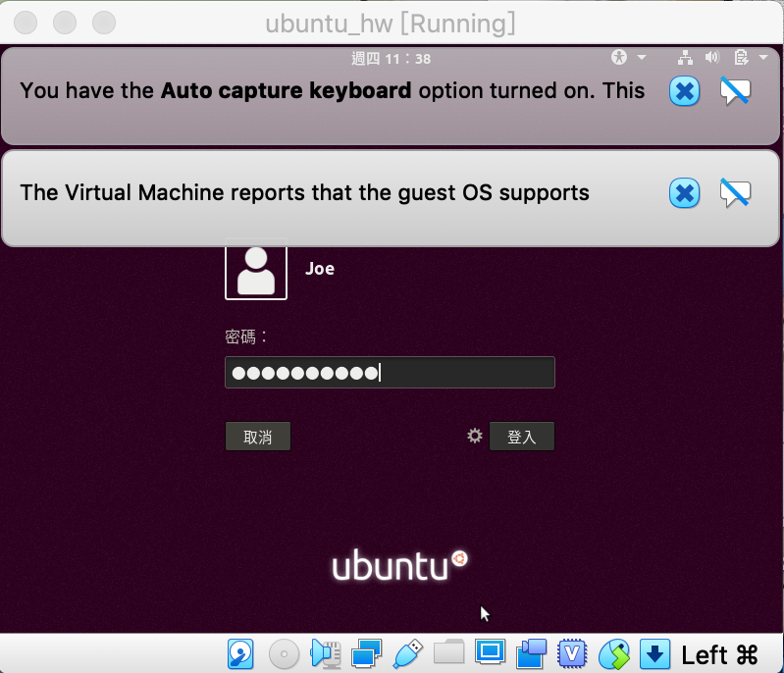
Task: Dismiss the guest OS supports notification
Action: (684, 193)
